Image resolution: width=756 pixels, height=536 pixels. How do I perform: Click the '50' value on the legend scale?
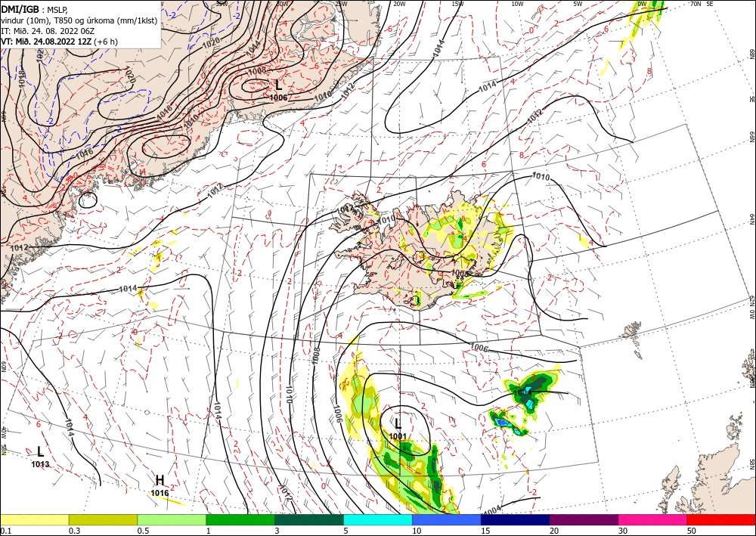(x=692, y=530)
